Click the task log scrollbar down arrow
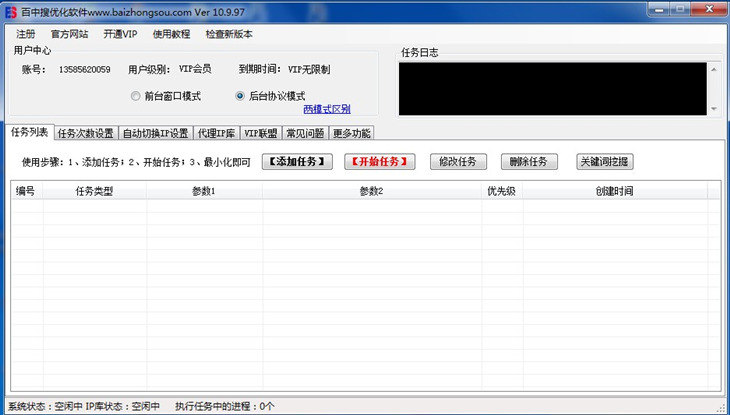 click(x=714, y=109)
